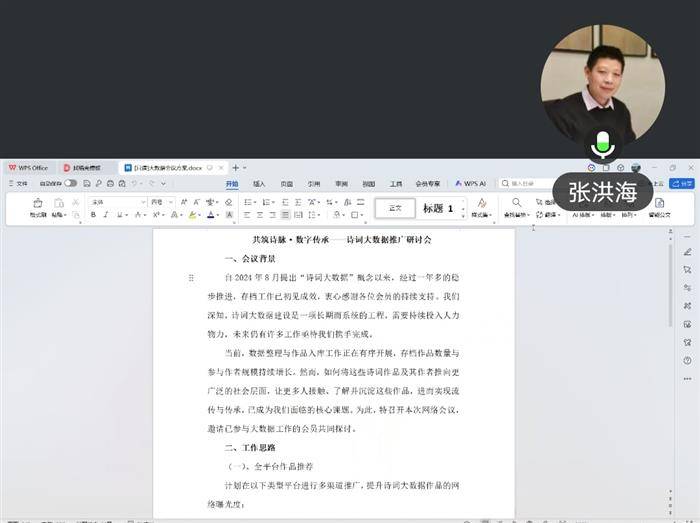Viewport: 700px width, 523px height.
Task: Open the WPS AI tab
Action: [x=470, y=183]
